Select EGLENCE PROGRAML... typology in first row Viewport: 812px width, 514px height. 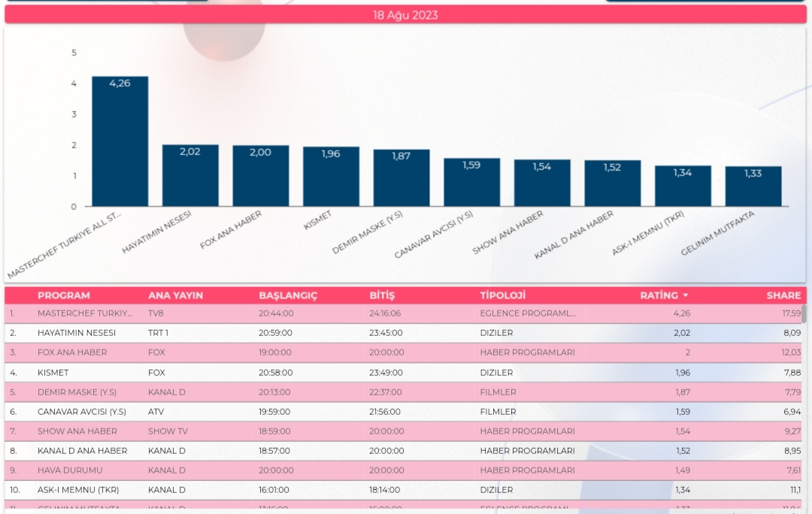pyautogui.click(x=528, y=313)
